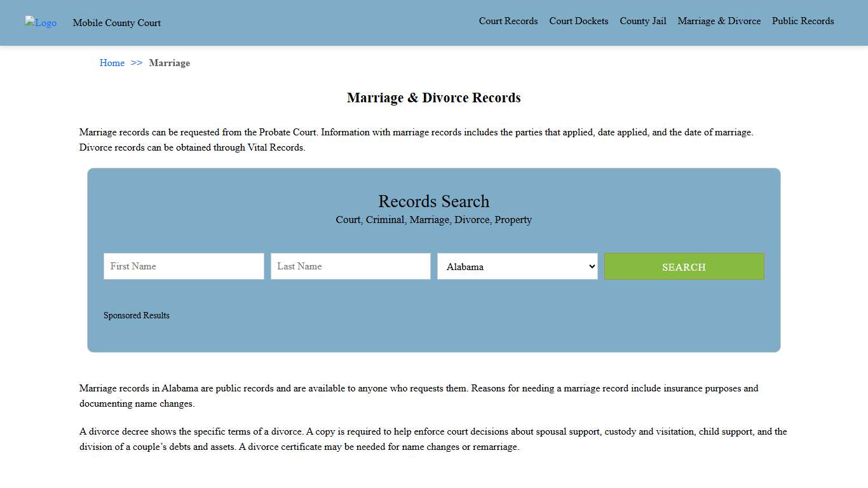Click the Records Search heading
Image resolution: width=868 pixels, height=488 pixels.
[433, 201]
